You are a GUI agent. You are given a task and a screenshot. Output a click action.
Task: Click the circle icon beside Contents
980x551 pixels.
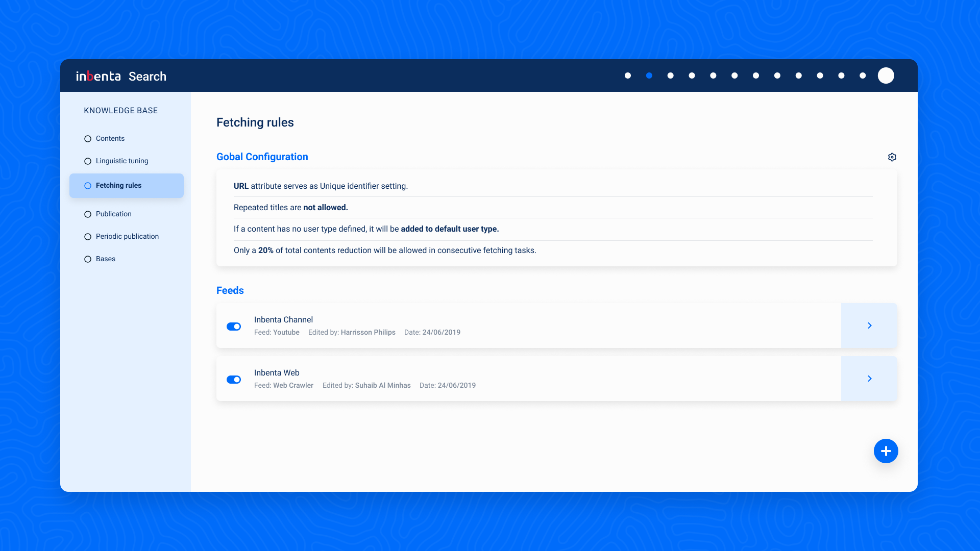coord(88,139)
